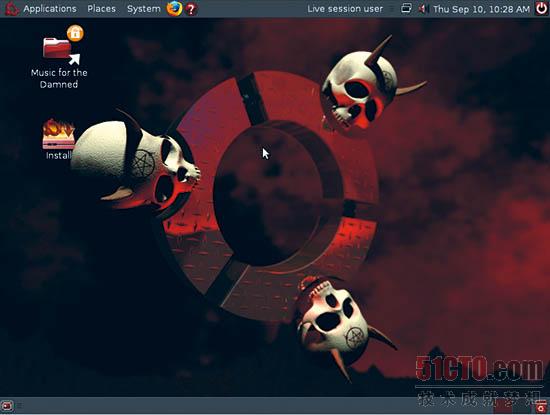Click the network connection icon in the panel
This screenshot has height=415, width=550.
[406, 8]
